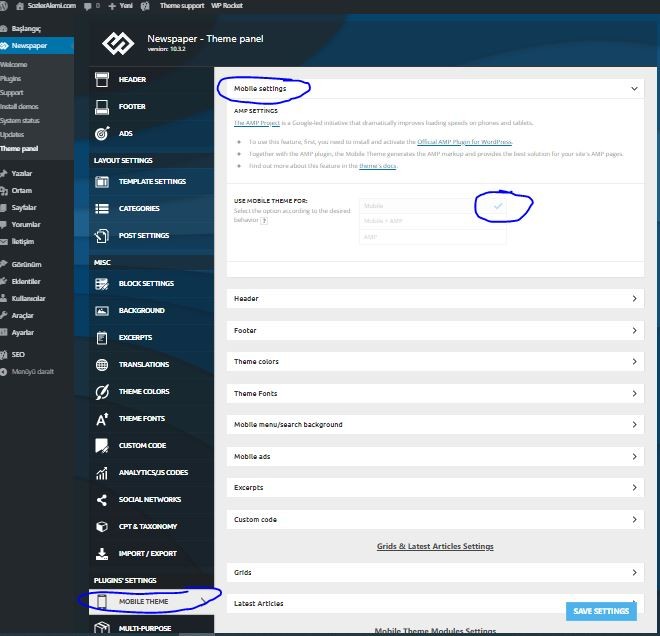660x636 pixels.
Task: Select the Mobile + AMP option
Action: click(x=432, y=221)
